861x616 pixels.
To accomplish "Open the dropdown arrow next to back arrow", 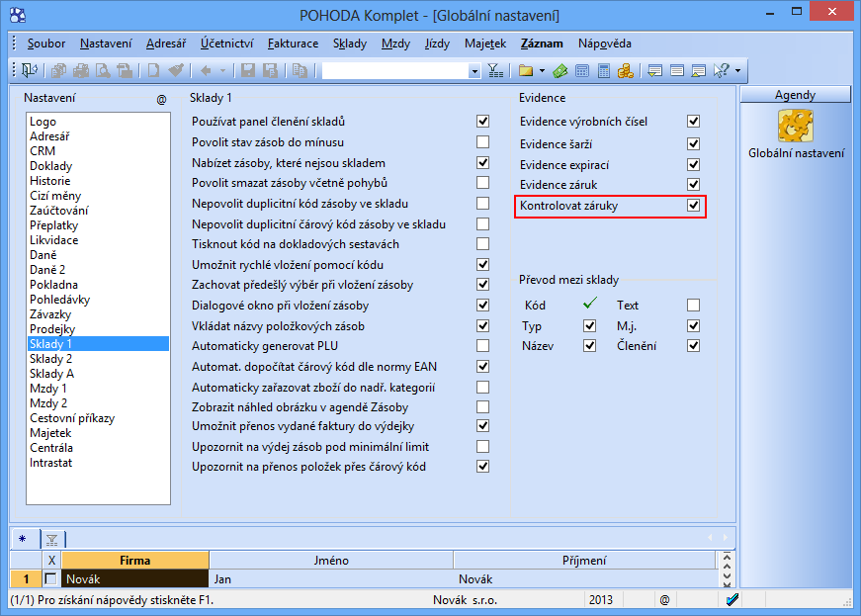I will pos(222,70).
